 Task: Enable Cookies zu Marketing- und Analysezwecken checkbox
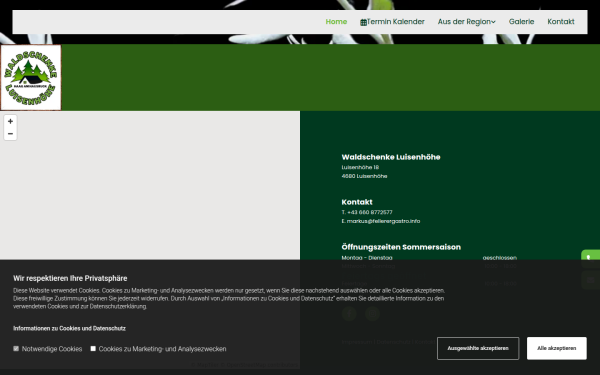click(93, 349)
